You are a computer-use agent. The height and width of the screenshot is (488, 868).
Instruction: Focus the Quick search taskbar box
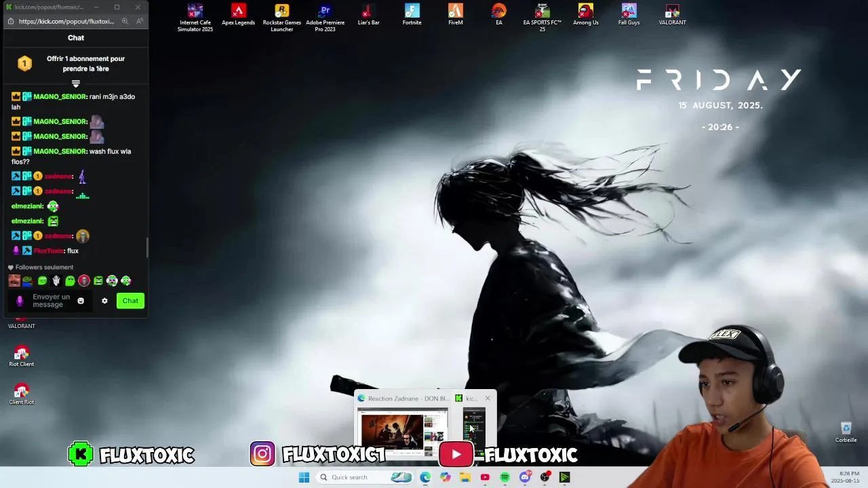coord(364,477)
